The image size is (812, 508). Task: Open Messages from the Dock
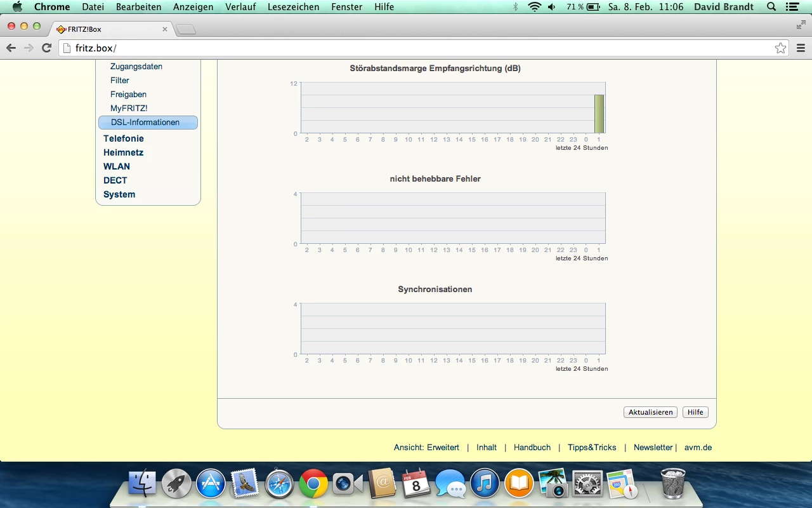(x=450, y=485)
